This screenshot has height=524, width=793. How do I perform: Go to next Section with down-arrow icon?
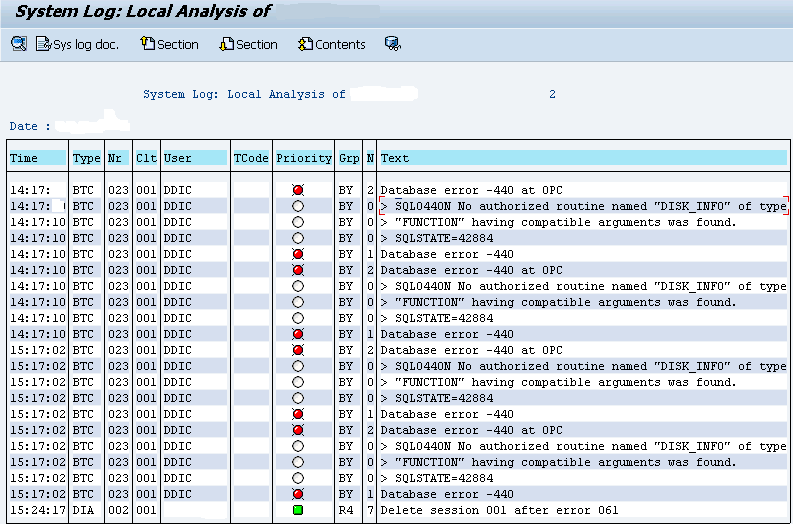(248, 45)
